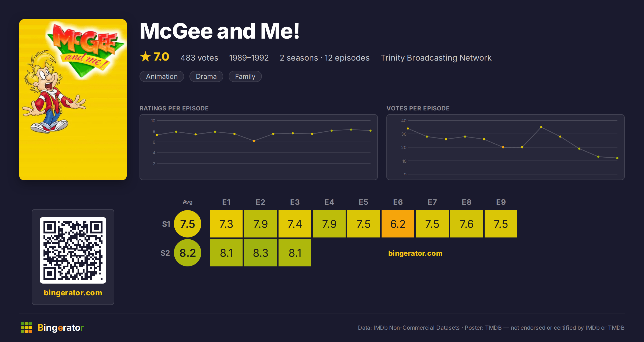Click the orange 6.2 episode cell
The image size is (644, 342).
point(398,224)
